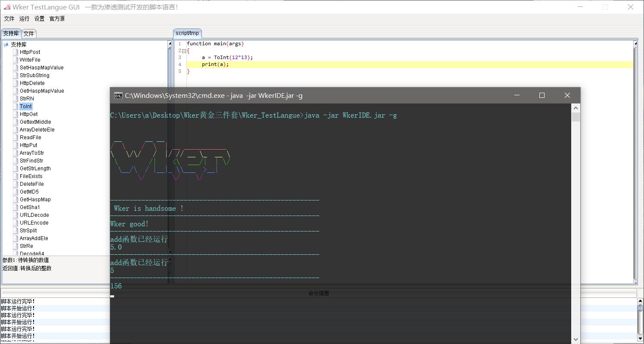
Task: Click scroll-up arrow of library tree
Action: pos(170,44)
